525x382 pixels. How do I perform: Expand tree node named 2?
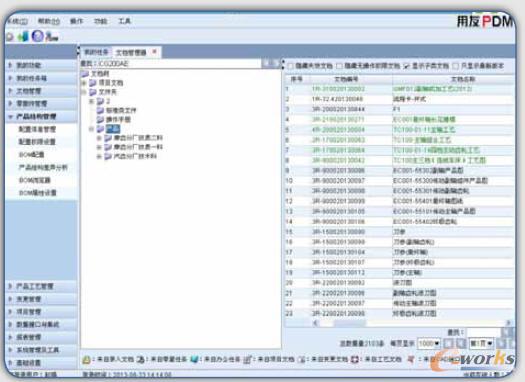(91, 101)
